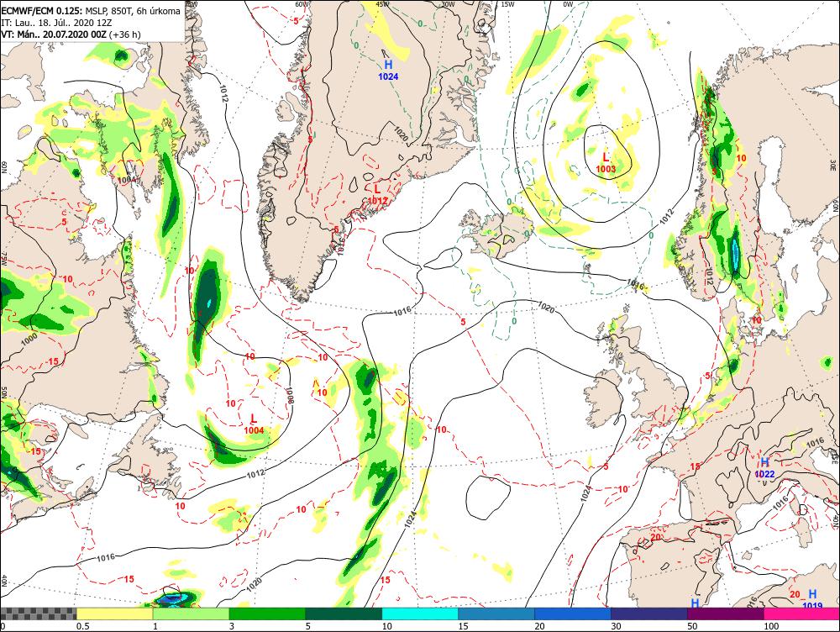Click the 'L 1004' low pressure center
This screenshot has height=632, width=840.
[x=254, y=424]
